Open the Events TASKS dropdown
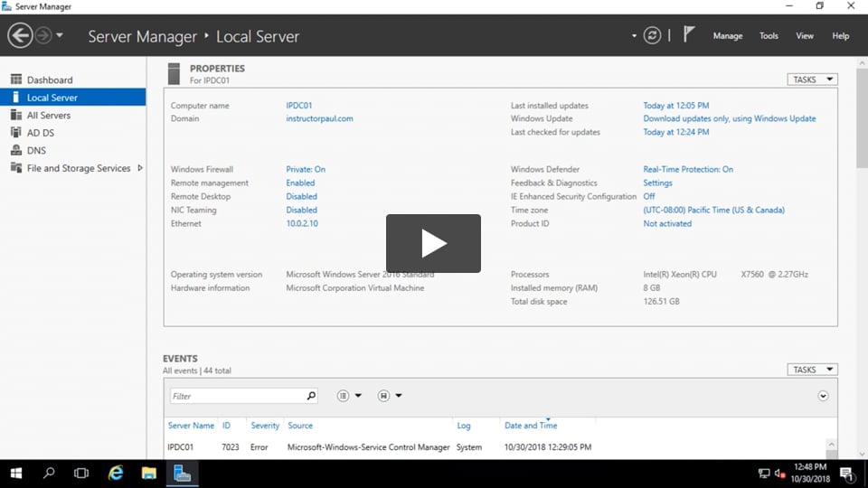 [812, 370]
